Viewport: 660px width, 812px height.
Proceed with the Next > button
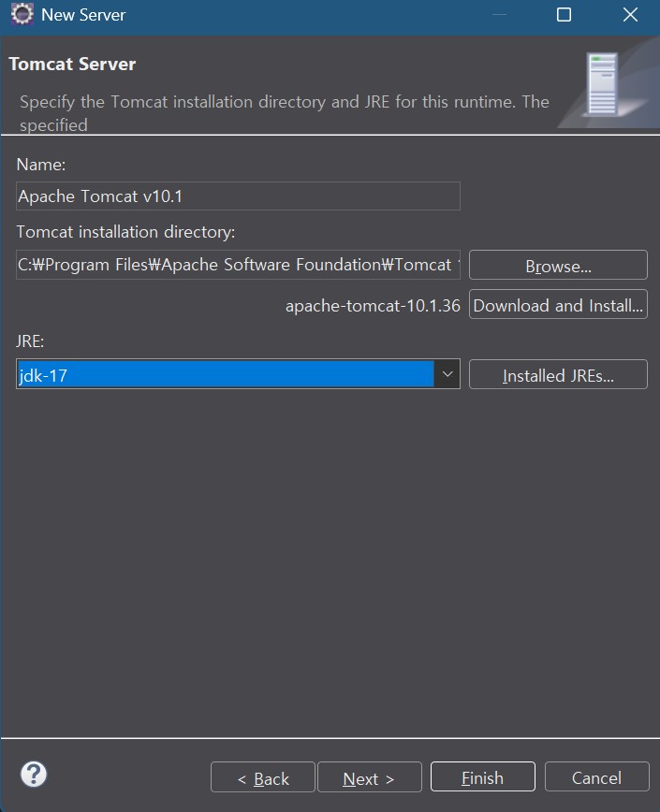click(x=370, y=777)
